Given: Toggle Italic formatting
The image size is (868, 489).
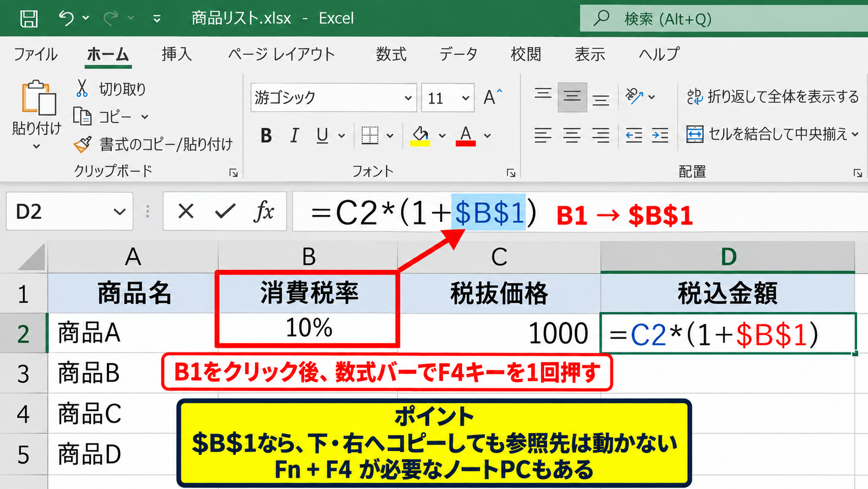Looking at the screenshot, I should click(294, 136).
